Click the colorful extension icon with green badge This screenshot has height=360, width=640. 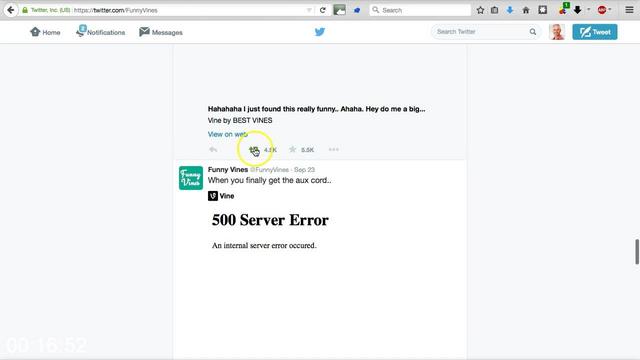tap(564, 9)
